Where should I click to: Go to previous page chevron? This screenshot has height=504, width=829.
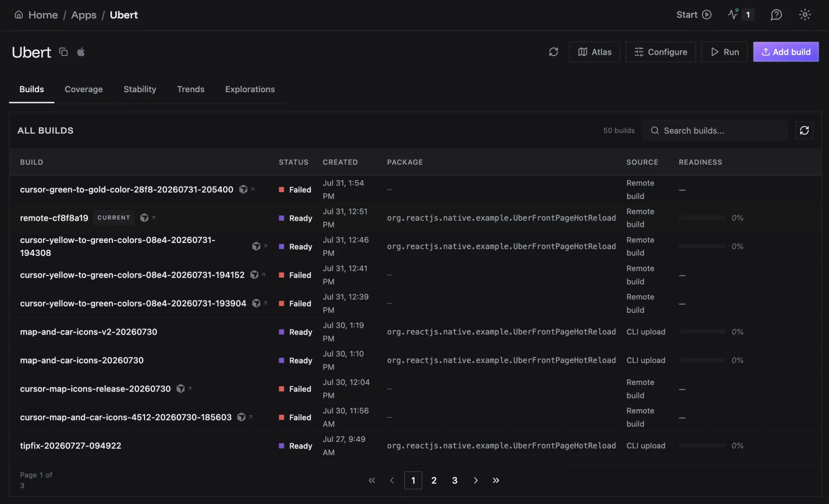coord(392,481)
